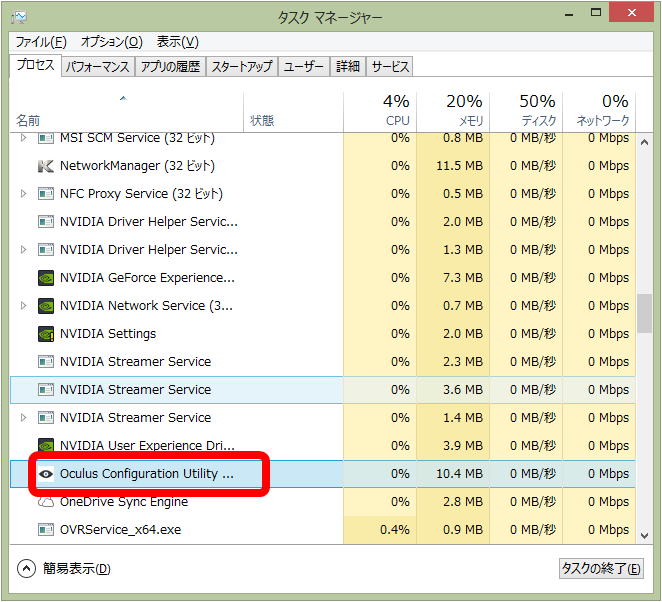
Task: Switch to the 詳細 tab
Action: tap(348, 67)
